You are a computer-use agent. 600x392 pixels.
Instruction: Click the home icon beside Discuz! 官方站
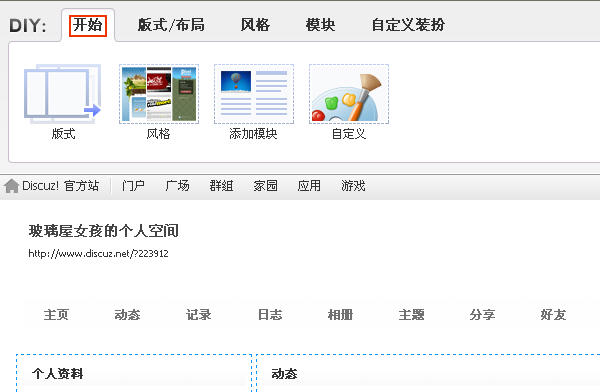(x=11, y=186)
